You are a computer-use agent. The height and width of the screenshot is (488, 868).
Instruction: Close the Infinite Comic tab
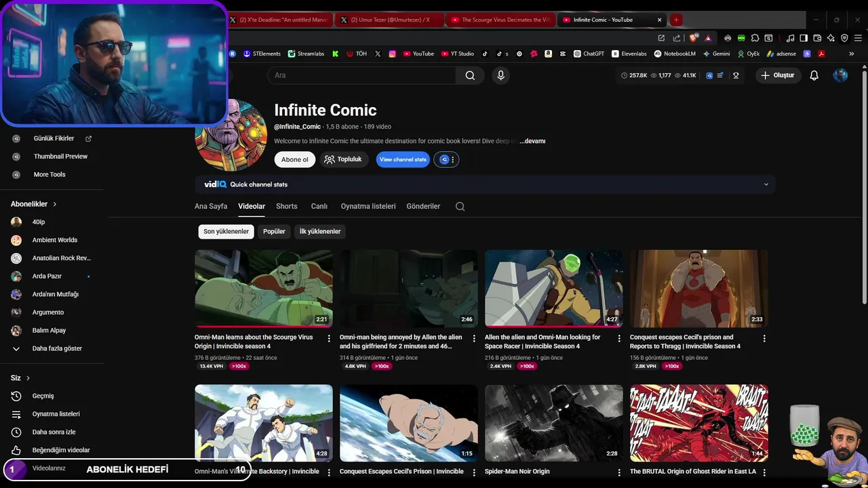[659, 20]
